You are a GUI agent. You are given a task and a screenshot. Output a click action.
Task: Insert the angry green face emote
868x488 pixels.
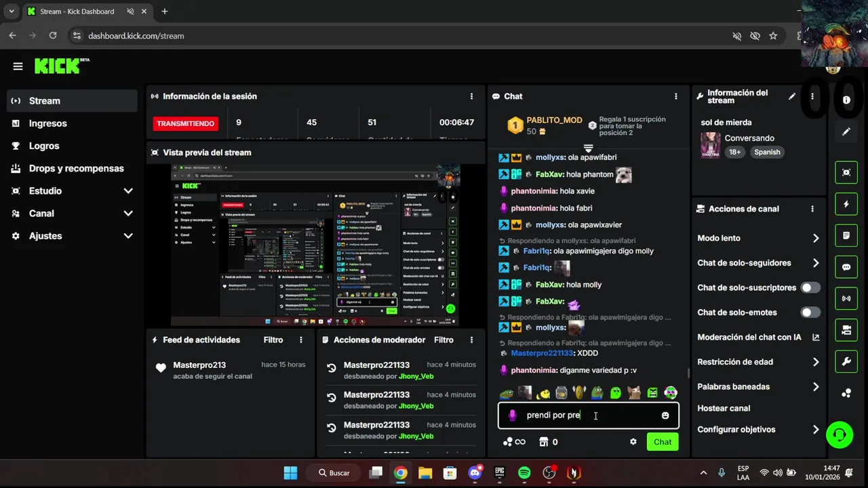[x=652, y=392]
